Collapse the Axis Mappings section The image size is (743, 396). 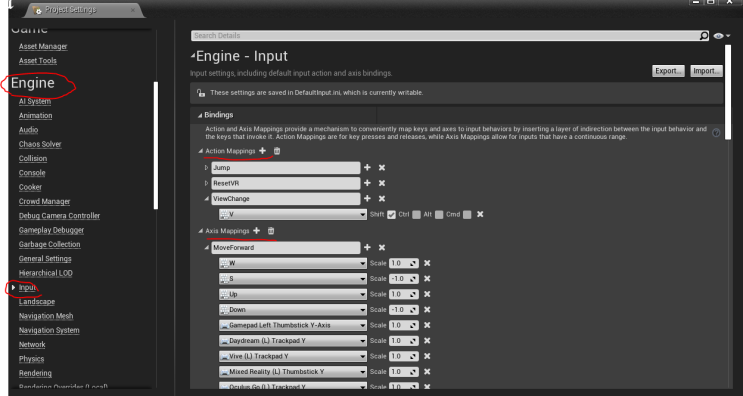(200, 231)
